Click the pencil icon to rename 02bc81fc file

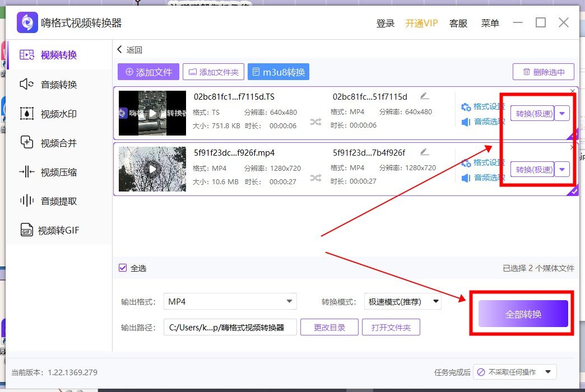pyautogui.click(x=424, y=96)
